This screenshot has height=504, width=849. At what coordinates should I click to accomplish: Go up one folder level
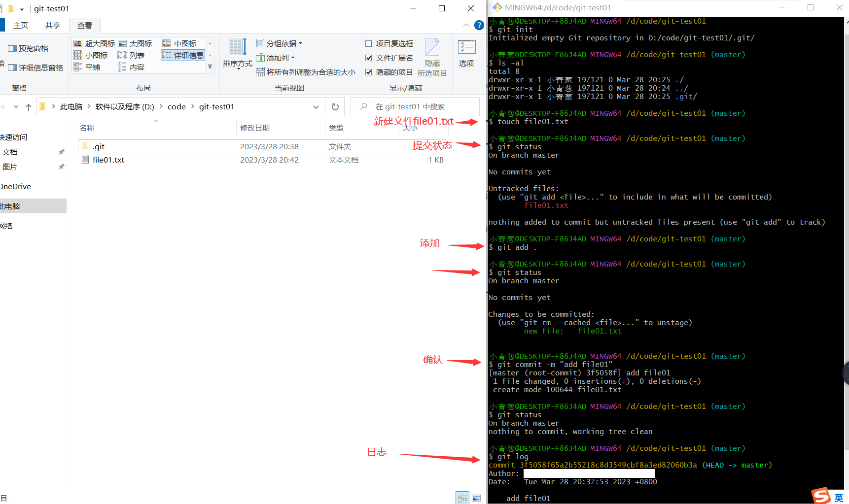29,107
